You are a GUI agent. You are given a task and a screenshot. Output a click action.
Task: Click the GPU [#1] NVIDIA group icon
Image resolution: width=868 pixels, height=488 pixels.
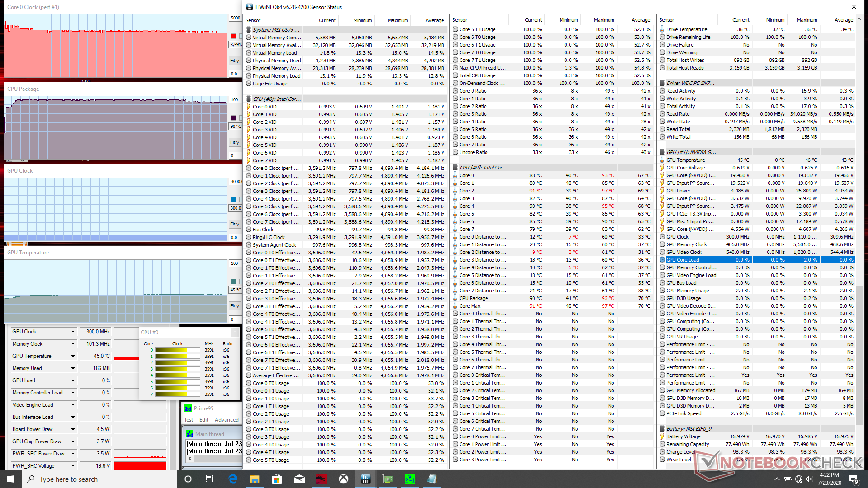tap(662, 152)
